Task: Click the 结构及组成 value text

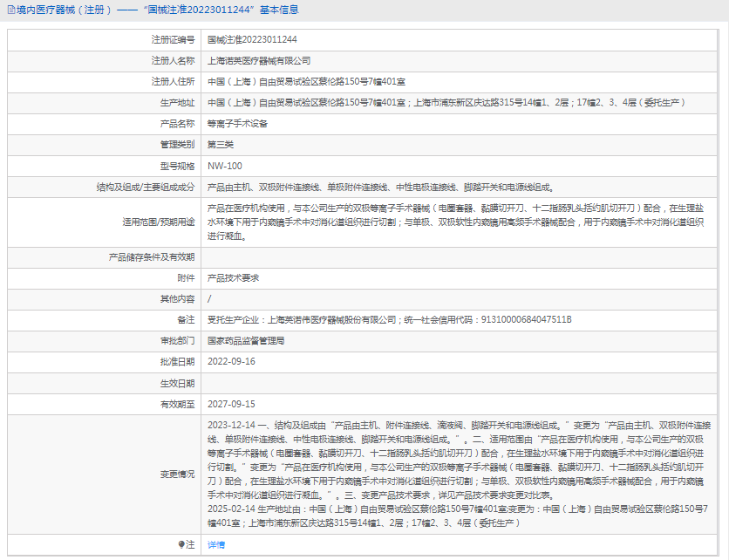Action: point(381,187)
